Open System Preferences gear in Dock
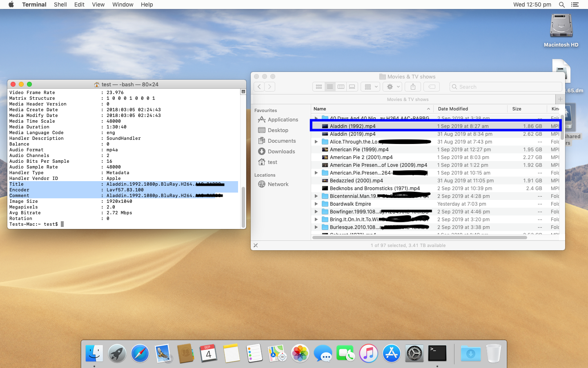The image size is (588, 368). coord(414,353)
